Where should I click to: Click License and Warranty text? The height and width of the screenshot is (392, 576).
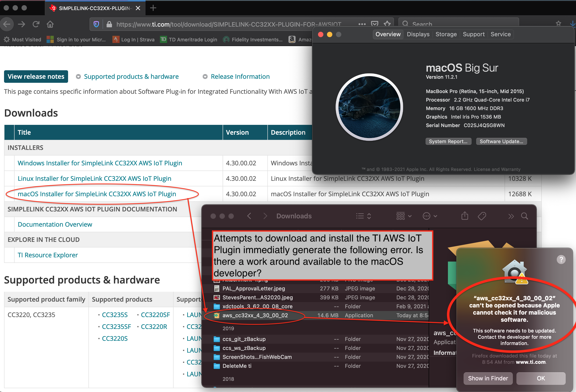497,169
